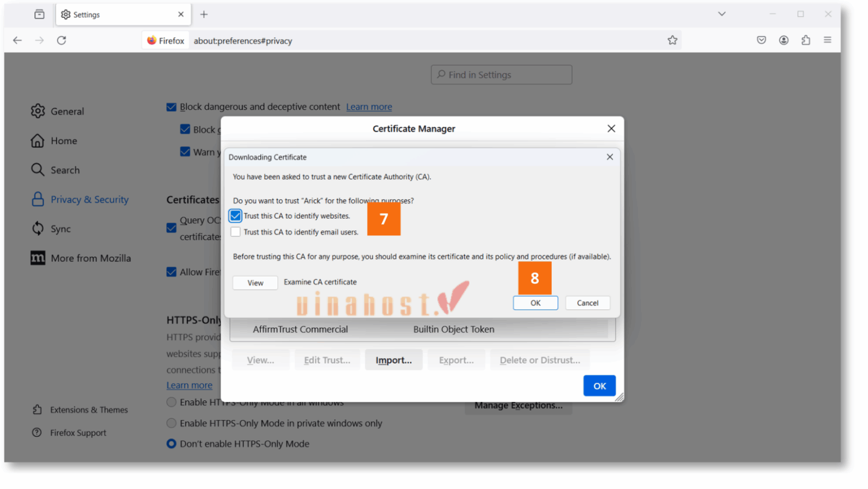Bookmark page with the star icon
The image size is (868, 489).
tap(672, 40)
